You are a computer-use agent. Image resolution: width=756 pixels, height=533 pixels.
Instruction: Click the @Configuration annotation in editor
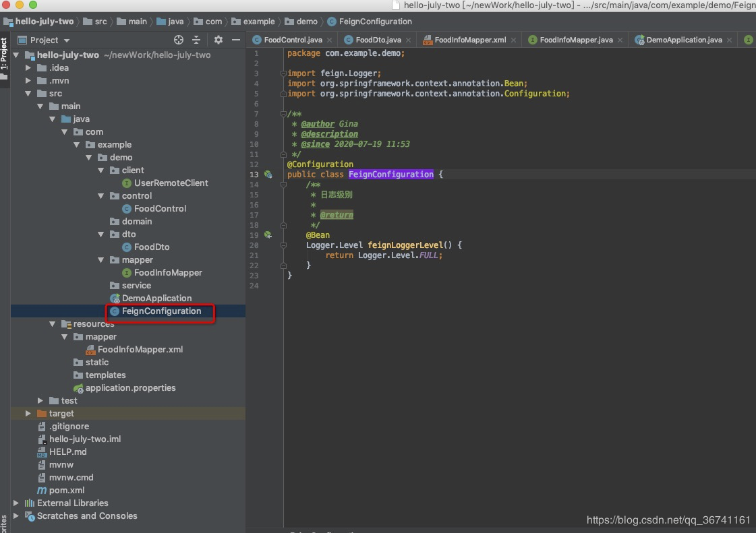(320, 164)
